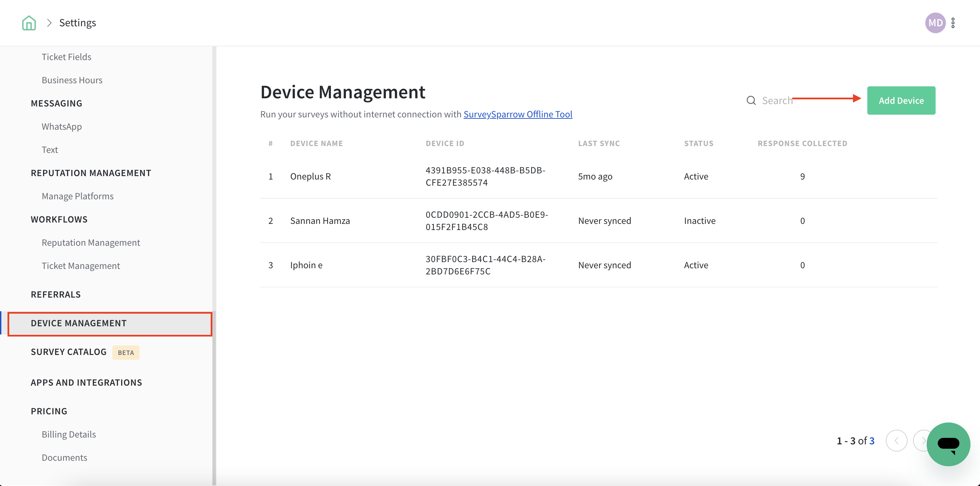This screenshot has height=486, width=980.
Task: Select WhatsApp under Messaging
Action: (61, 126)
